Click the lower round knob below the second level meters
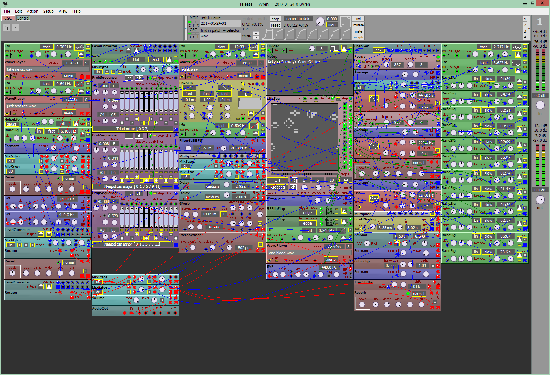The image size is (550, 375). coord(540,200)
